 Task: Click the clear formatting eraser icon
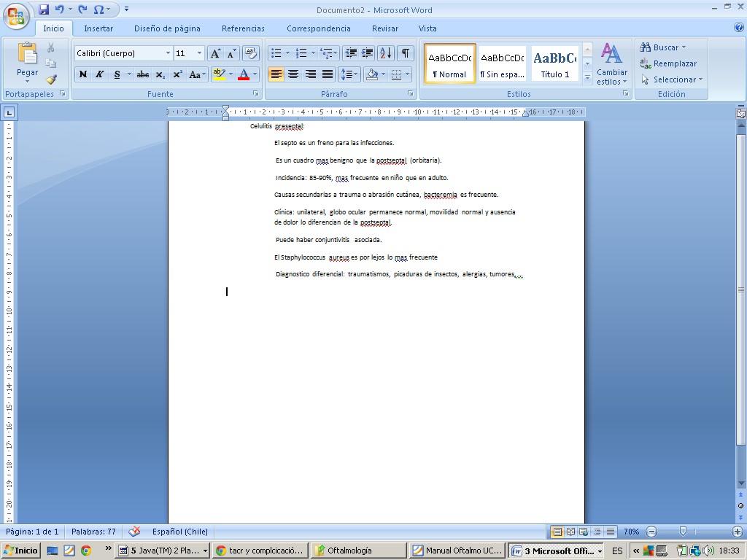(251, 53)
